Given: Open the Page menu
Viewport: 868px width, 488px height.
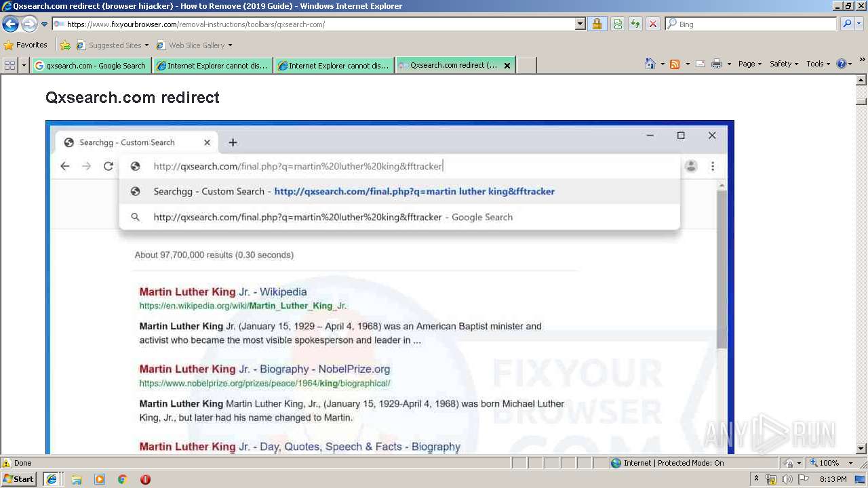Looking at the screenshot, I should [749, 64].
